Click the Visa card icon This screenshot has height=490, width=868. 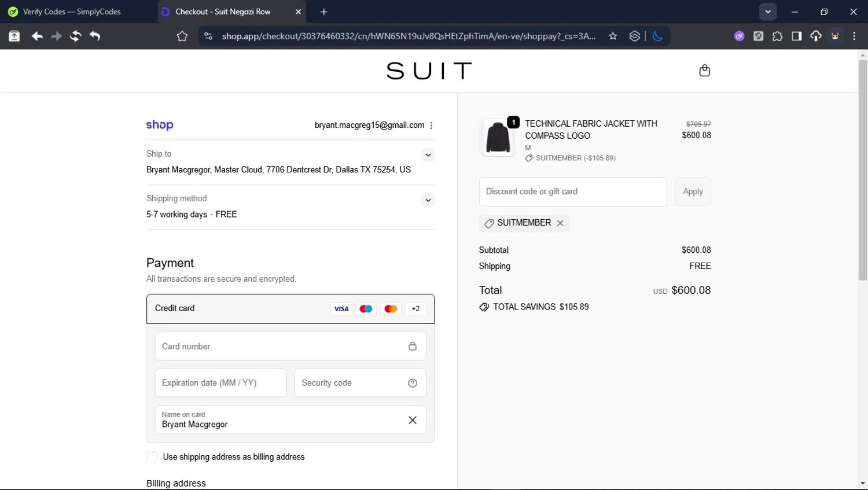(x=341, y=308)
